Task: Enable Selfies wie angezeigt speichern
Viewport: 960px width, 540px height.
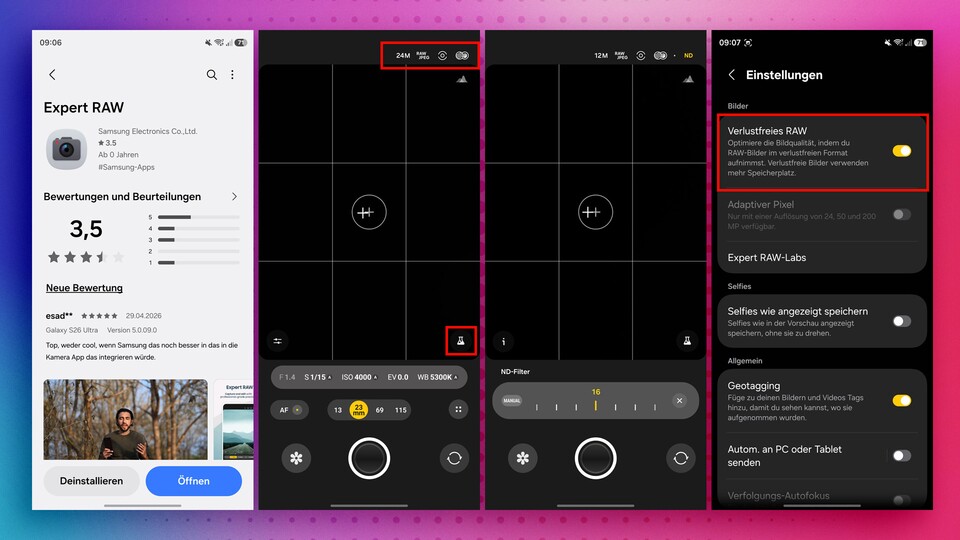Action: click(901, 321)
